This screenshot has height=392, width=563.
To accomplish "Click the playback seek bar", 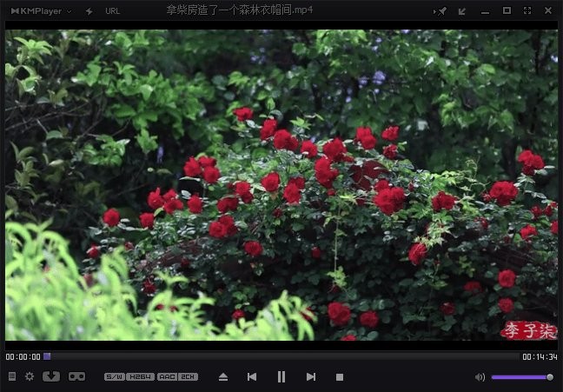I will point(282,356).
